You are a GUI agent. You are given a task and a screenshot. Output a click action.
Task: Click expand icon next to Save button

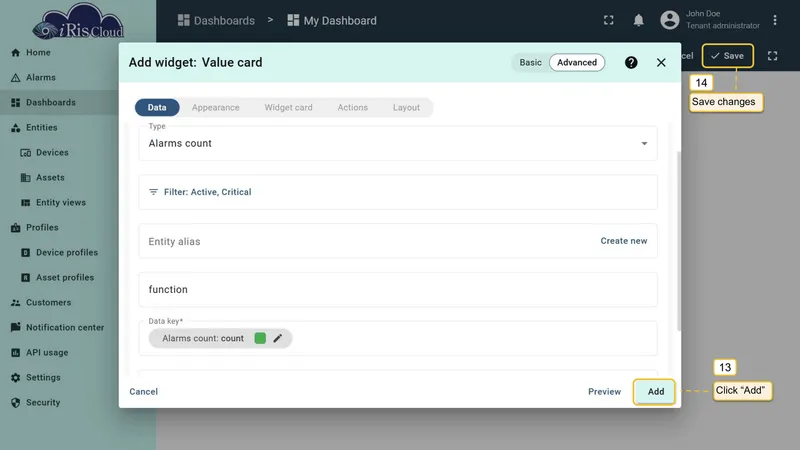click(x=772, y=56)
